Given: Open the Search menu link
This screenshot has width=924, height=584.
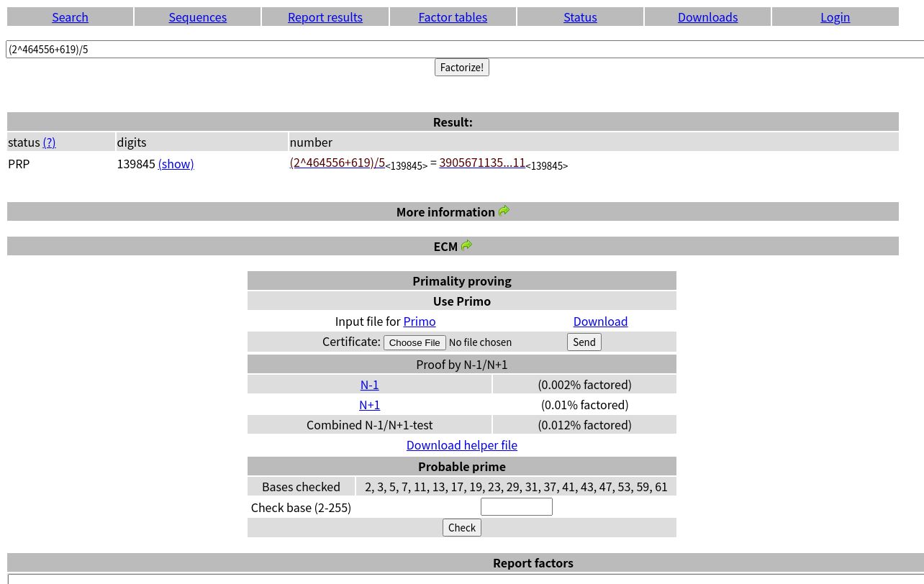Looking at the screenshot, I should [70, 17].
